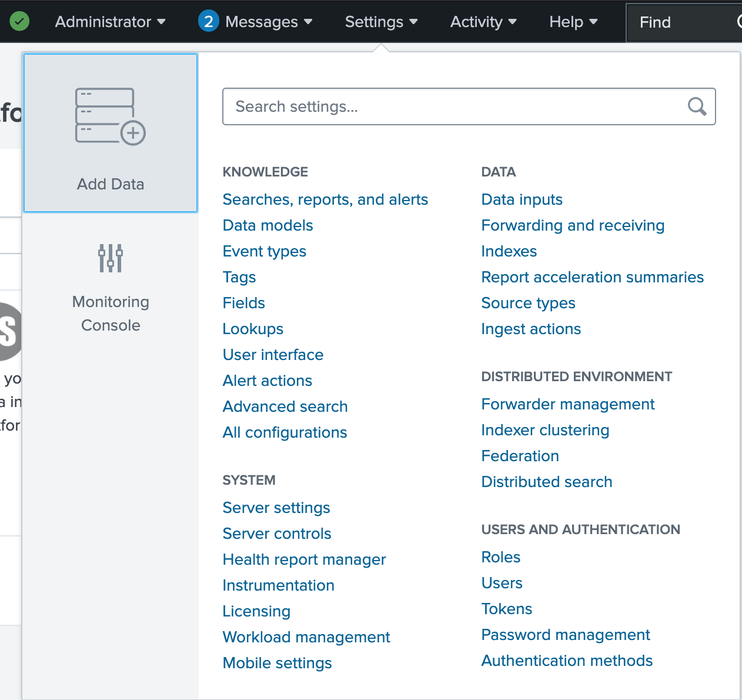Open Monitoring Console sliders icon
The width and height of the screenshot is (742, 700).
(x=111, y=258)
